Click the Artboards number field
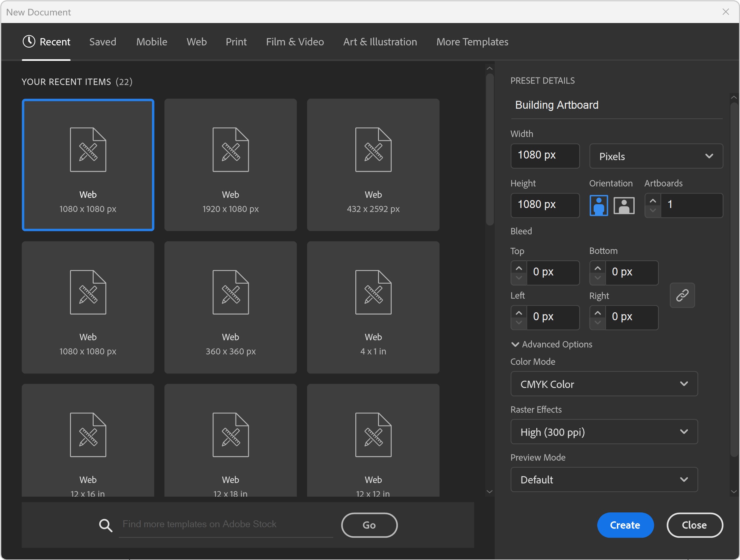This screenshot has width=740, height=560. pyautogui.click(x=691, y=205)
